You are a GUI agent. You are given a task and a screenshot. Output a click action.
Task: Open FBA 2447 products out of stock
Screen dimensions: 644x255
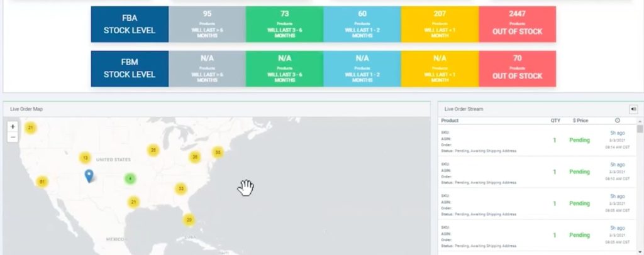coord(518,24)
